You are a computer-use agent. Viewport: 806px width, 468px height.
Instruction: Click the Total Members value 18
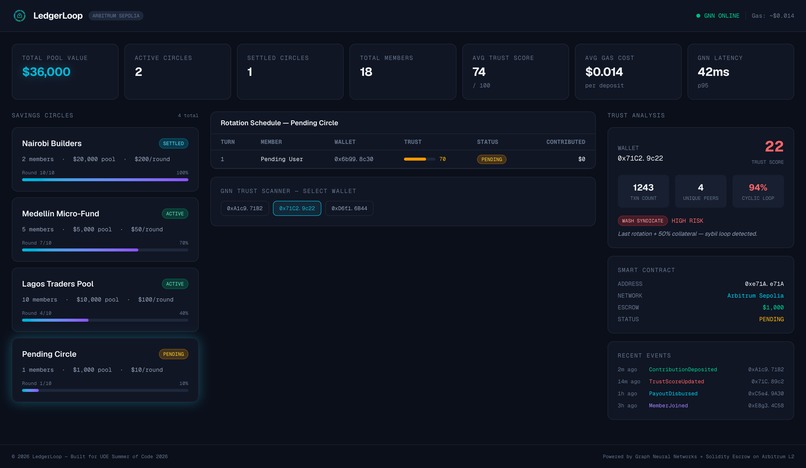(x=366, y=72)
